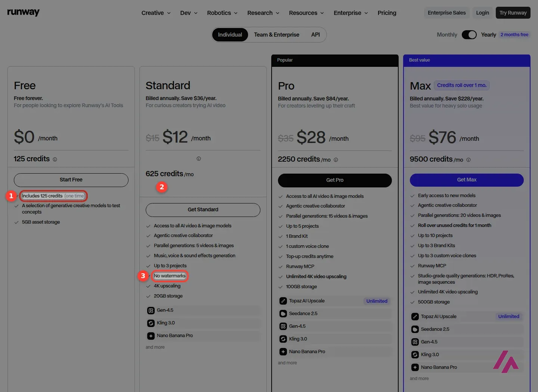The height and width of the screenshot is (392, 538).
Task: Click the Get Pro button
Action: coord(335,180)
